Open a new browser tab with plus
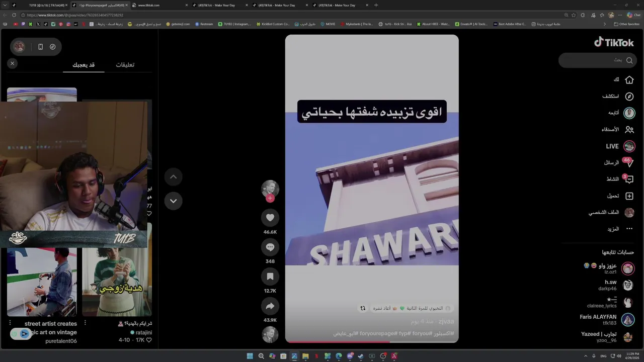The width and height of the screenshot is (644, 362). [x=376, y=5]
